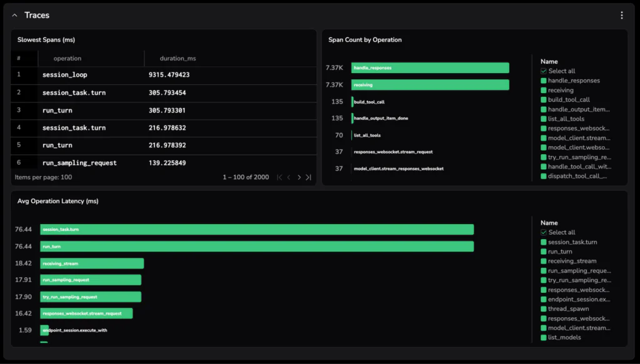Screen dimensions: 640x364
Task: Click the Traces section title
Action: pos(37,15)
